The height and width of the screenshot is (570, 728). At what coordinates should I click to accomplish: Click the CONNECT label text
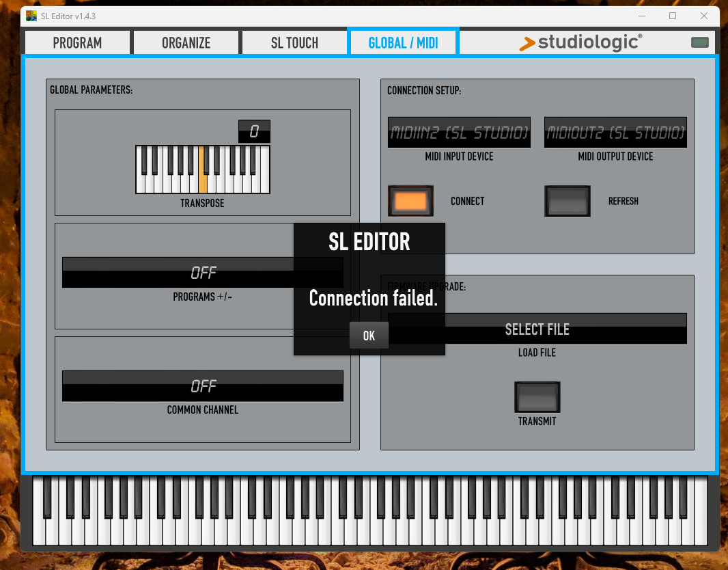467,201
